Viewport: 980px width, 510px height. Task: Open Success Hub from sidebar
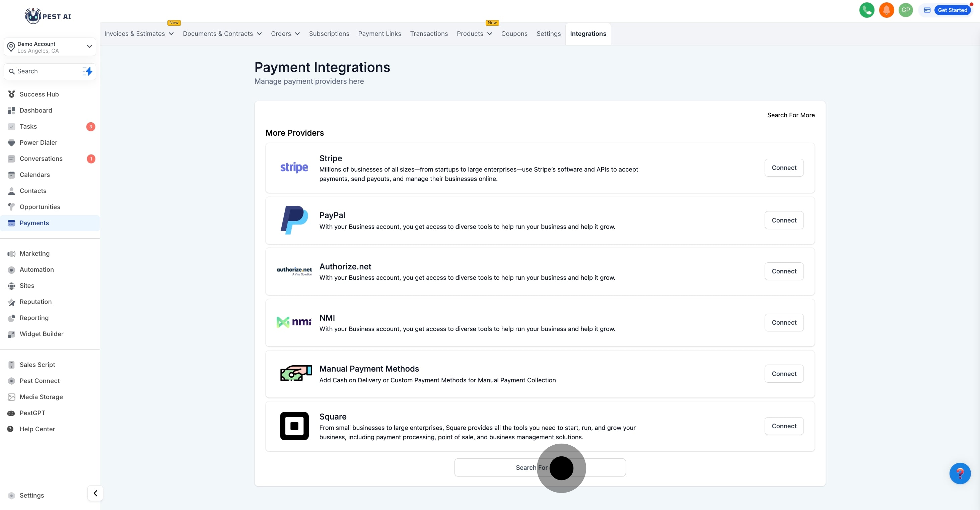tap(39, 94)
